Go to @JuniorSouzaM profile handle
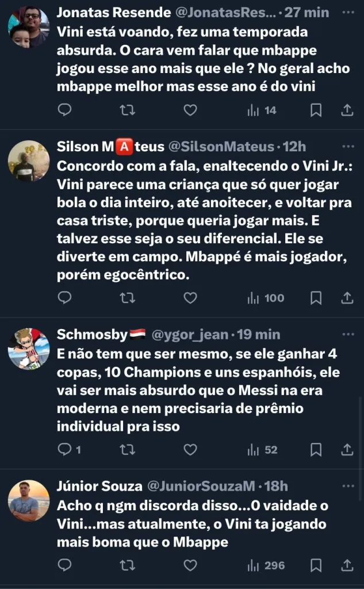The height and width of the screenshot is (589, 364). tap(201, 487)
